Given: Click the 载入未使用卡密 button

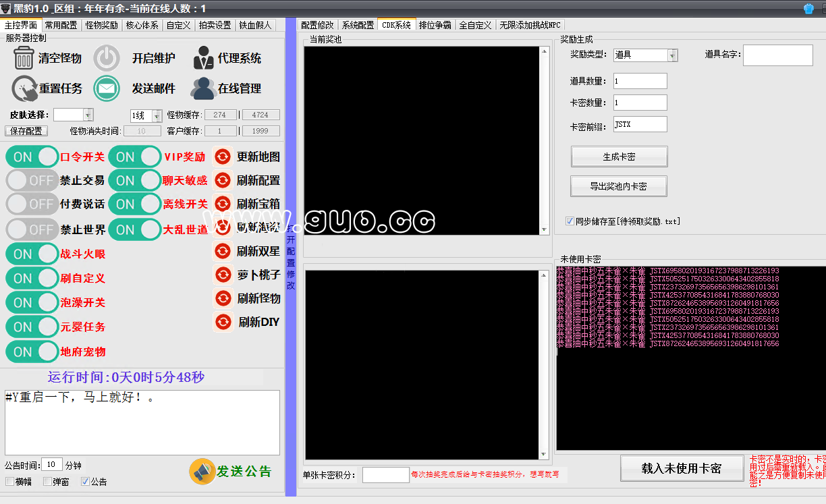Looking at the screenshot, I should point(682,468).
